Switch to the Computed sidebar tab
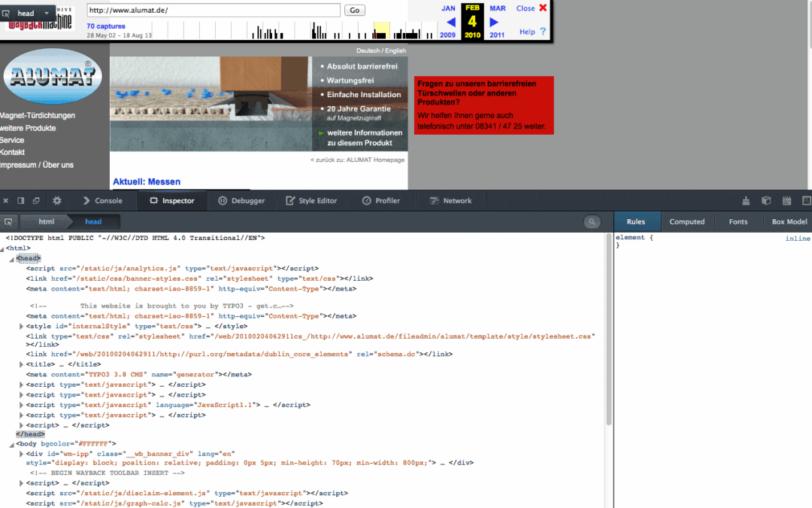 coord(686,222)
